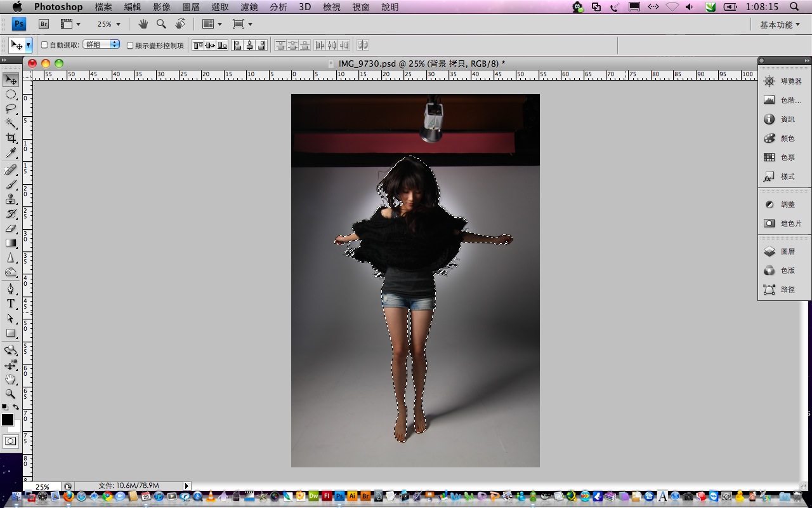Open the 基本功能 workspace switcher

[780, 25]
